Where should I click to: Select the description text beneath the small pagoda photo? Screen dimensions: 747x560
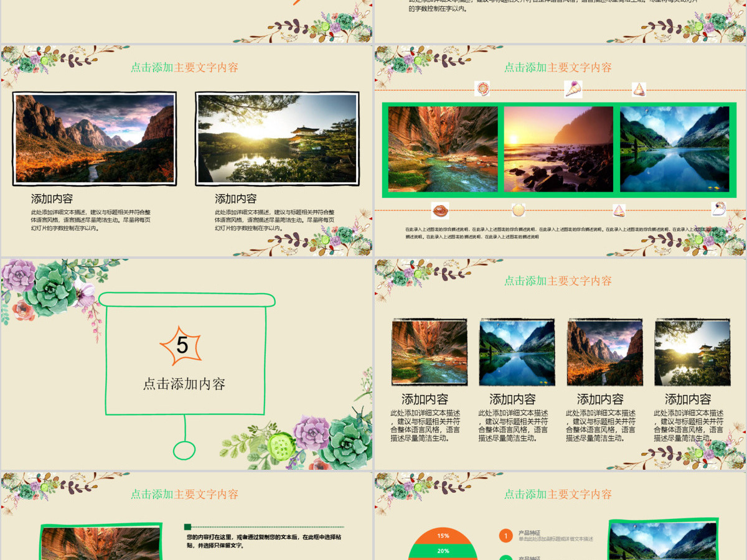[x=689, y=426]
